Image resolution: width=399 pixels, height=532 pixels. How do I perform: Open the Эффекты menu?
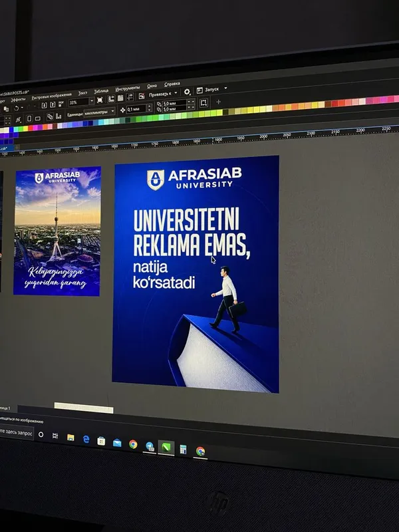click(x=19, y=99)
